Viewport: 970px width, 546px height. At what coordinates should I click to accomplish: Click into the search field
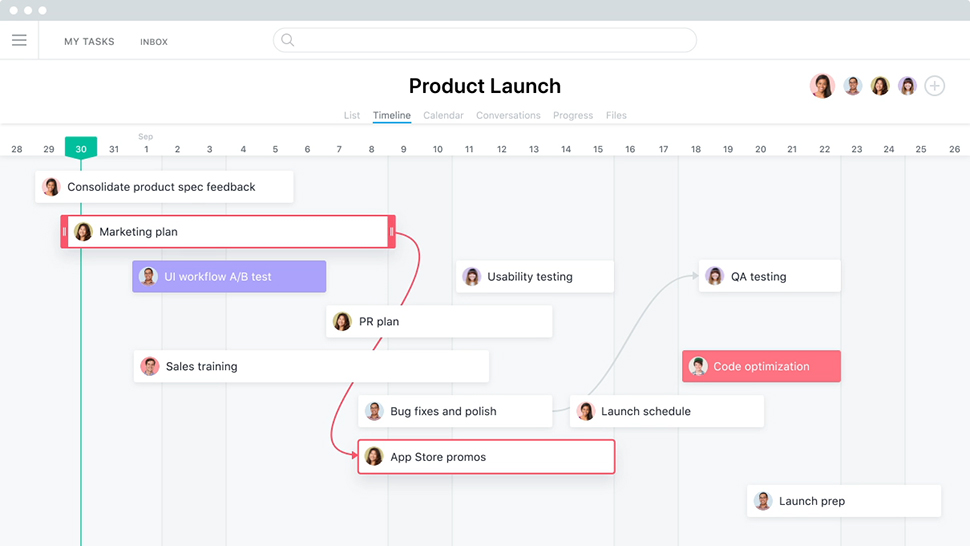coord(485,40)
